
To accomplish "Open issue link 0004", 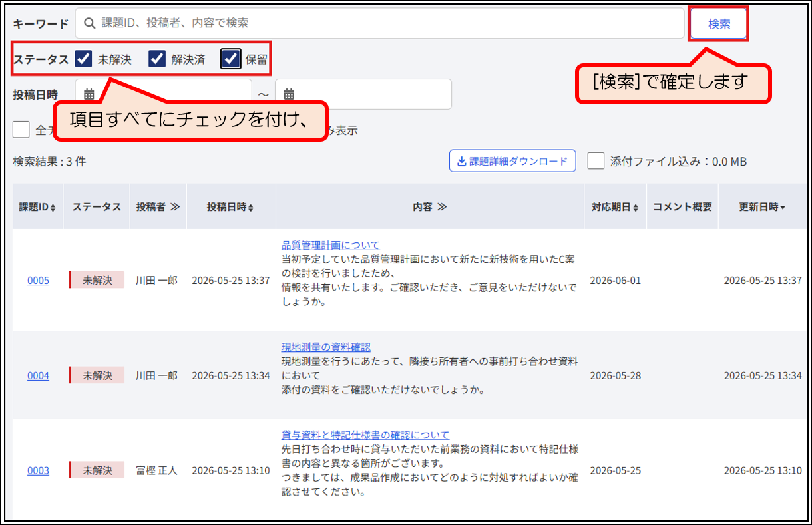I will tap(38, 375).
